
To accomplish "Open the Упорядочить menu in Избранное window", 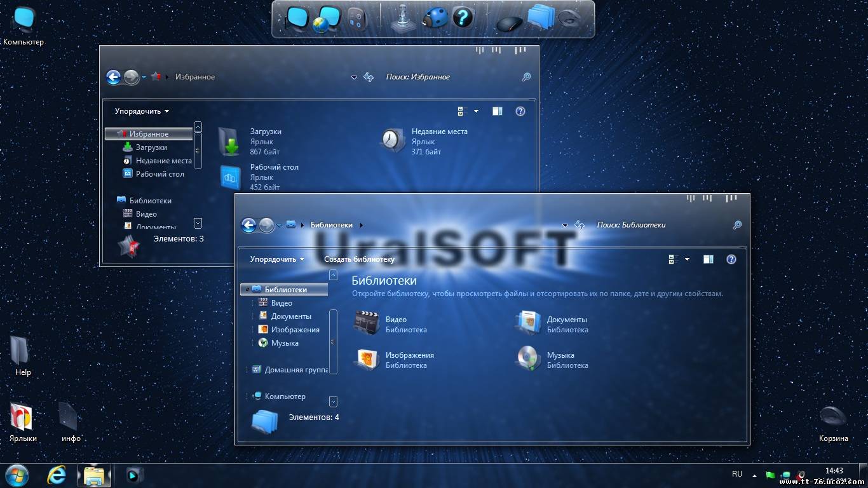I will click(142, 111).
